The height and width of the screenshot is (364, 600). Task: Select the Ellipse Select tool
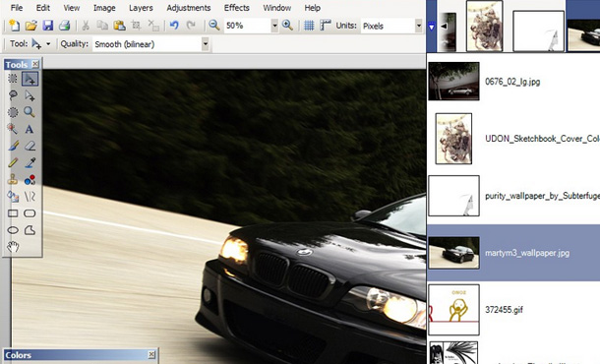click(13, 112)
